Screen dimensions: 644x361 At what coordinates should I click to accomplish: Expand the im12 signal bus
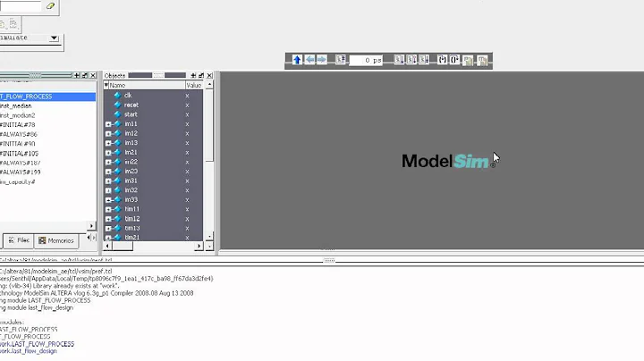(108, 134)
